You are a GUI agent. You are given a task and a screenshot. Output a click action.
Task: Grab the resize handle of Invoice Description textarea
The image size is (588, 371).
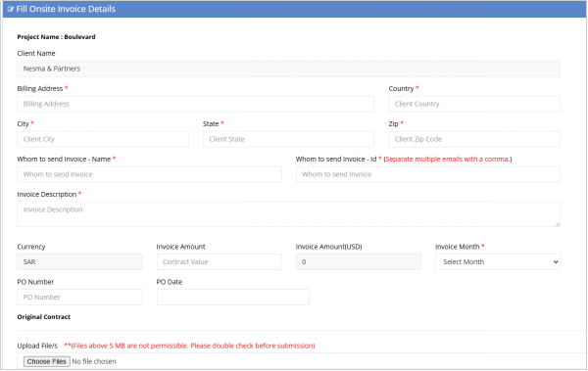click(558, 224)
